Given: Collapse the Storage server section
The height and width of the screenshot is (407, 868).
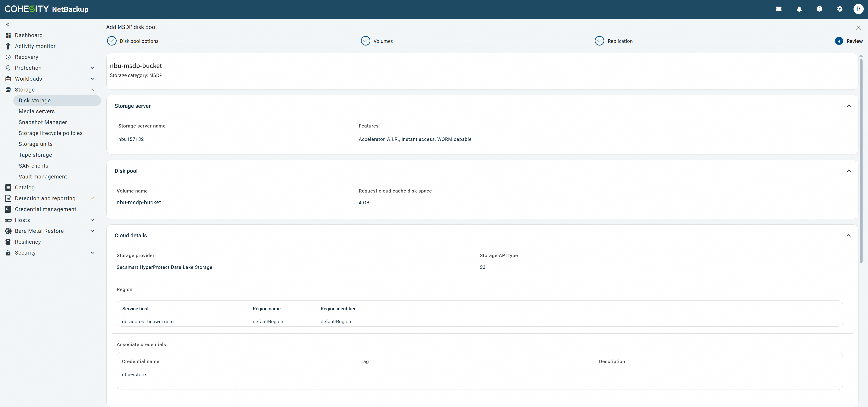Looking at the screenshot, I should pyautogui.click(x=849, y=106).
